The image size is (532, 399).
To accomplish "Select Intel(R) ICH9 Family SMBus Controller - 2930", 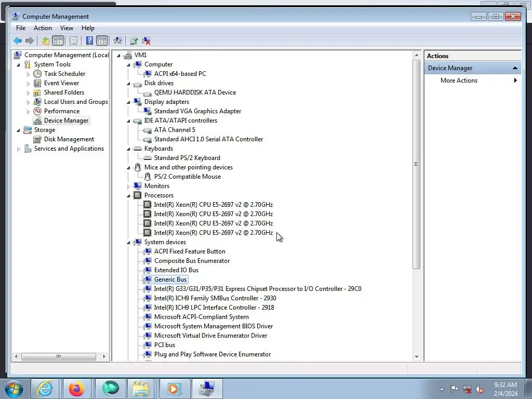I will coord(215,298).
